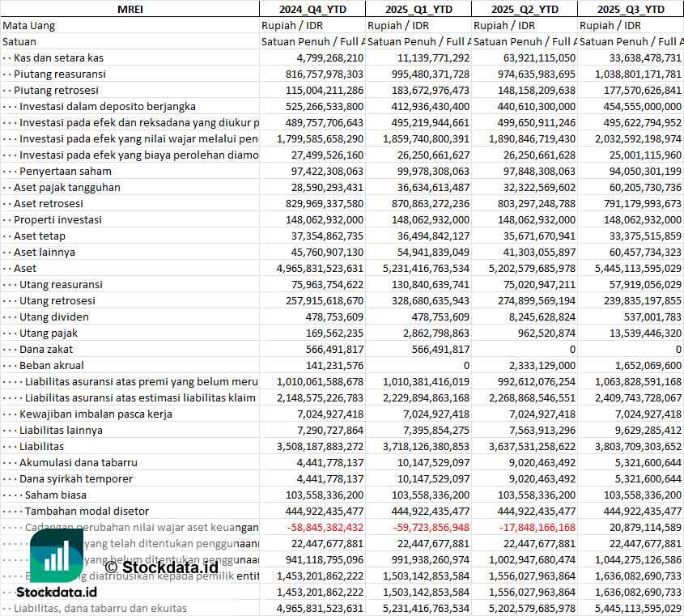The image size is (684, 616).
Task: Click the © Stockdata.id watermark text
Action: (x=155, y=544)
